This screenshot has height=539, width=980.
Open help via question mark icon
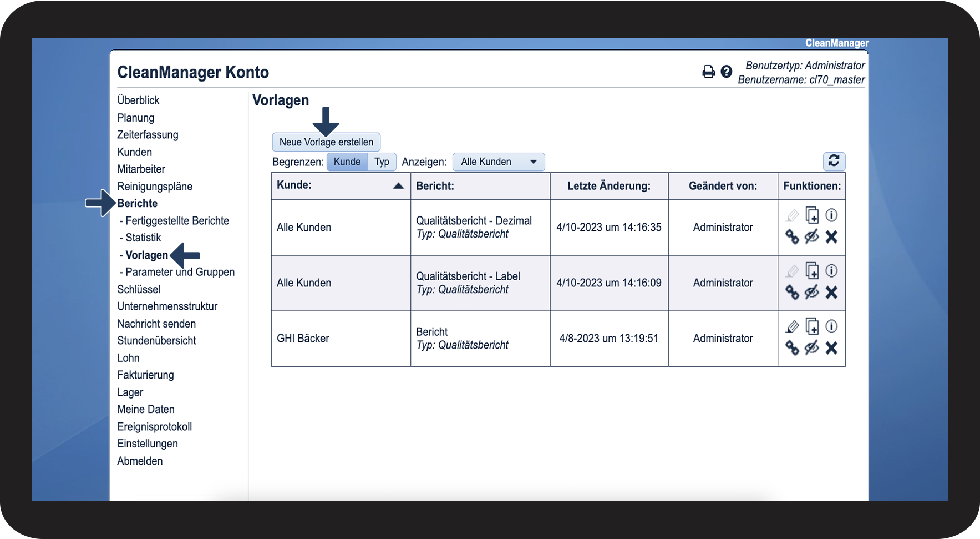pyautogui.click(x=726, y=72)
